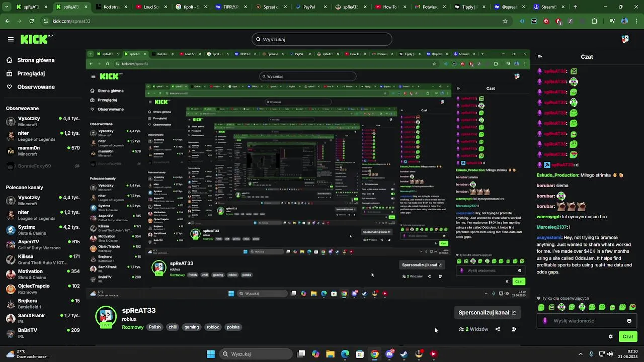Open Steam from the taskbar
The width and height of the screenshot is (644, 362).
coord(404,354)
